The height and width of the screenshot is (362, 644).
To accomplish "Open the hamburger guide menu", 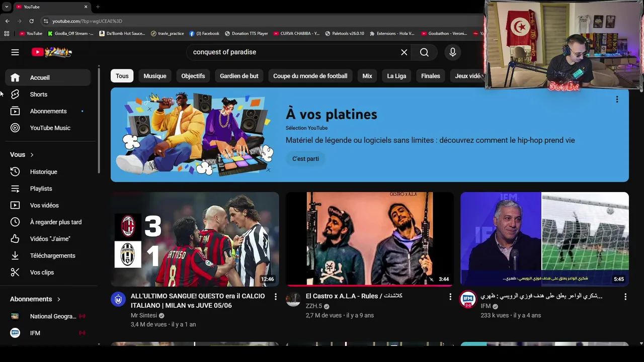I will (x=15, y=52).
